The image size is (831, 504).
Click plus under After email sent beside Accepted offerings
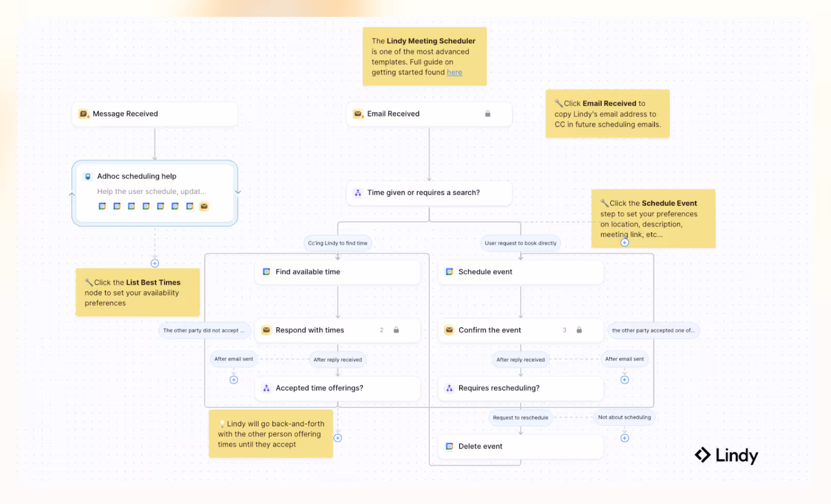pyautogui.click(x=234, y=380)
